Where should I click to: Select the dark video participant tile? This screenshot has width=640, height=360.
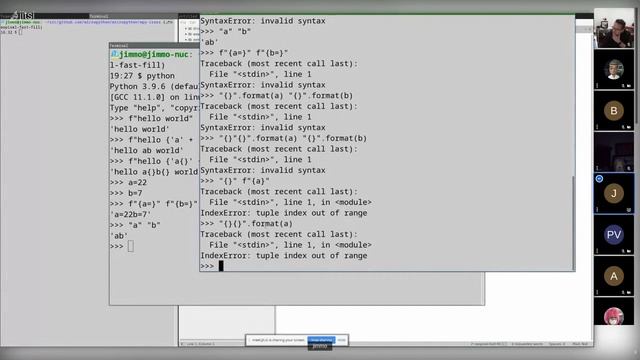614,152
